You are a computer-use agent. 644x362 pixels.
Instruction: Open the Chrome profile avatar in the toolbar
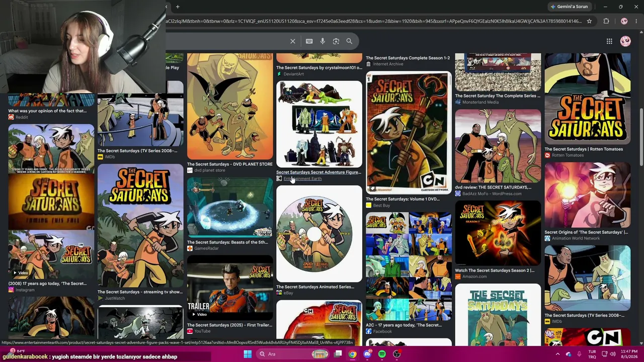click(x=624, y=21)
